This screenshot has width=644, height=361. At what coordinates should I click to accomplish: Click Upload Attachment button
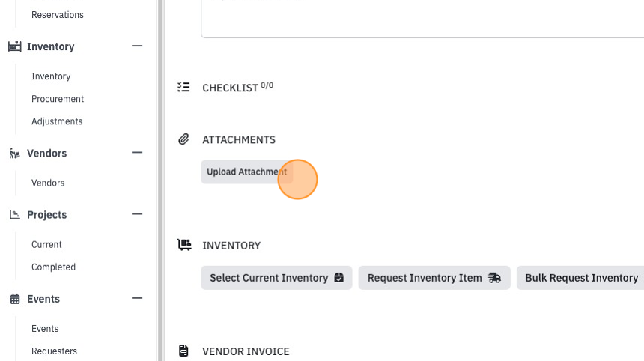click(247, 172)
